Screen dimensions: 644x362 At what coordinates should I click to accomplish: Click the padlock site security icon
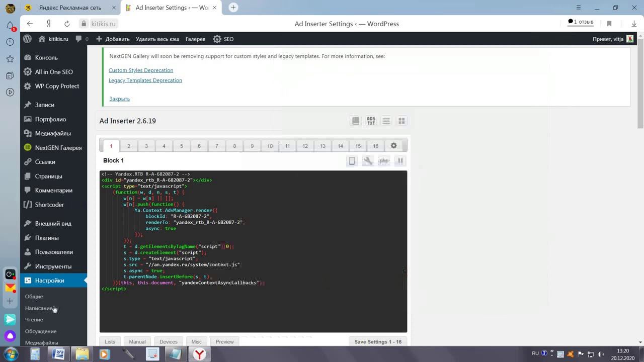[x=84, y=24]
